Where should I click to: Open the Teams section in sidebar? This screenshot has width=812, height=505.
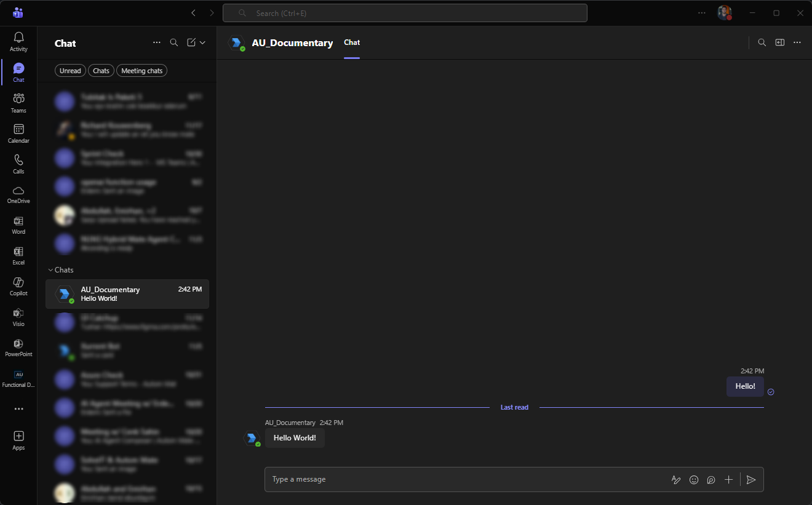tap(18, 102)
